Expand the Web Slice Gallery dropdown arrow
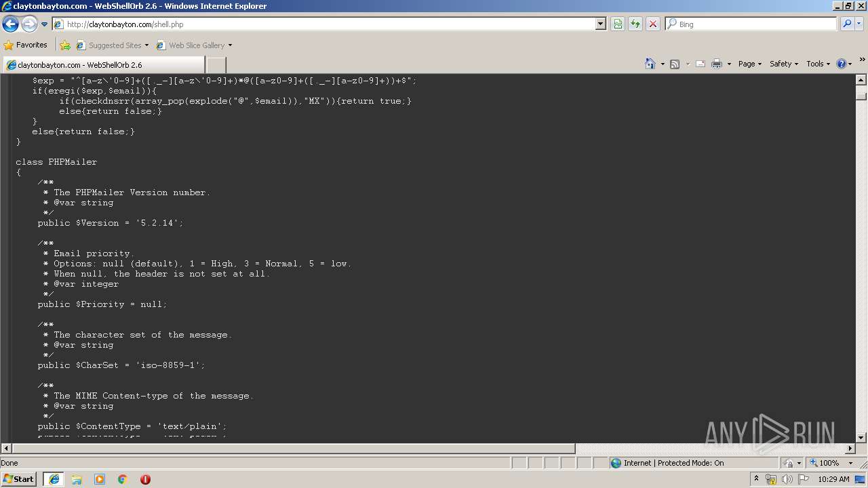Screen dimensions: 868x488 pos(230,45)
